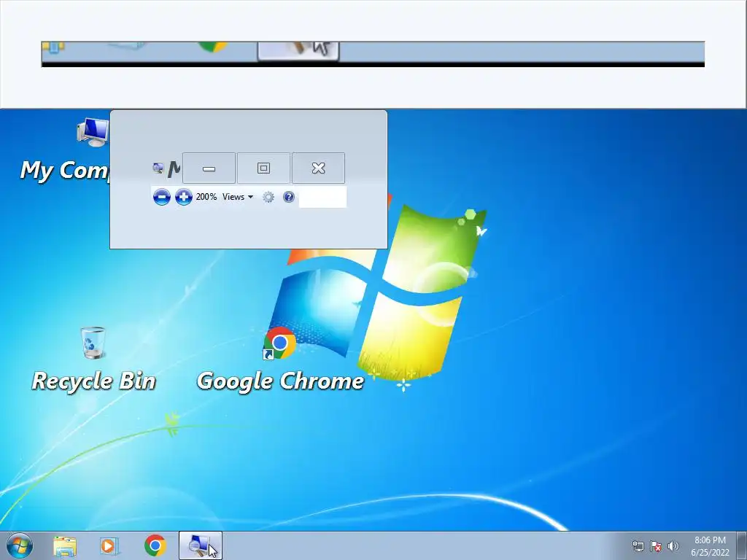Open Windows Explorer from the taskbar
Screen dimensions: 747x560
coord(65,545)
